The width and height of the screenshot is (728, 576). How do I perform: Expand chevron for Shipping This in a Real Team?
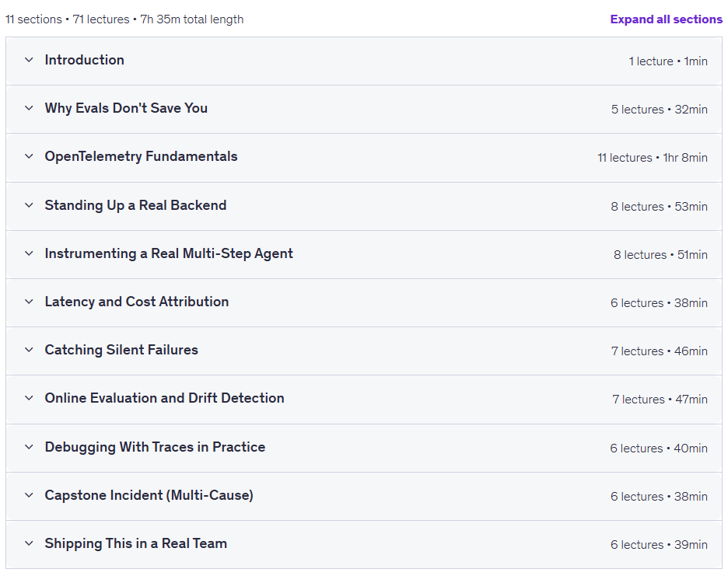pos(29,543)
